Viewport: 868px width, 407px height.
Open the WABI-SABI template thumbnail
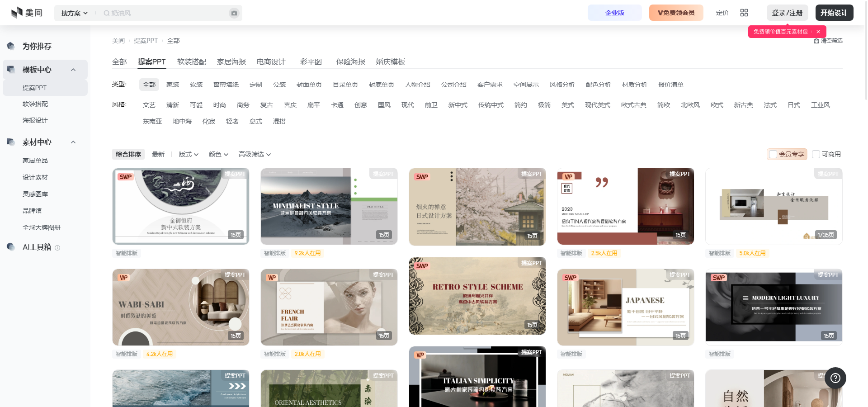pos(181,308)
